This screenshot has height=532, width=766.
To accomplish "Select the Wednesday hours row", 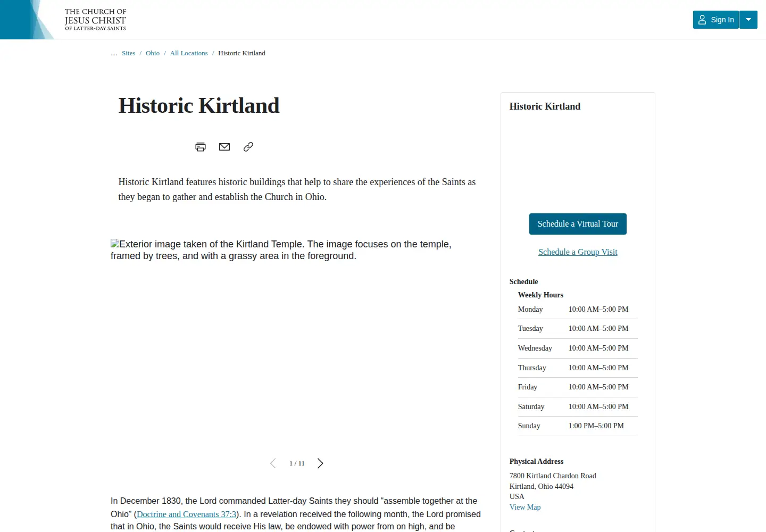I will click(x=578, y=348).
